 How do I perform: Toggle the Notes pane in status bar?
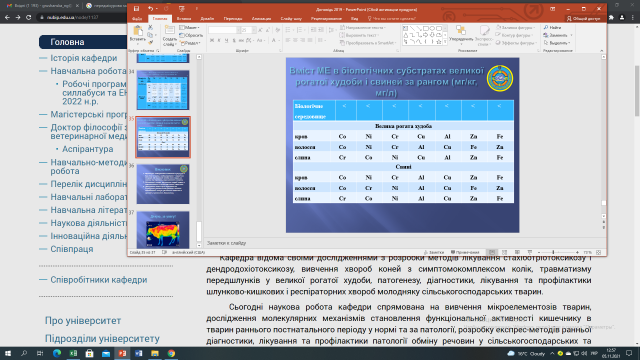coord(433,253)
